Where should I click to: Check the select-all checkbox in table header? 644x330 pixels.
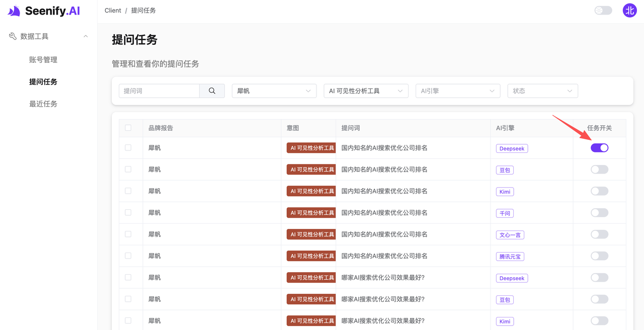pyautogui.click(x=128, y=128)
